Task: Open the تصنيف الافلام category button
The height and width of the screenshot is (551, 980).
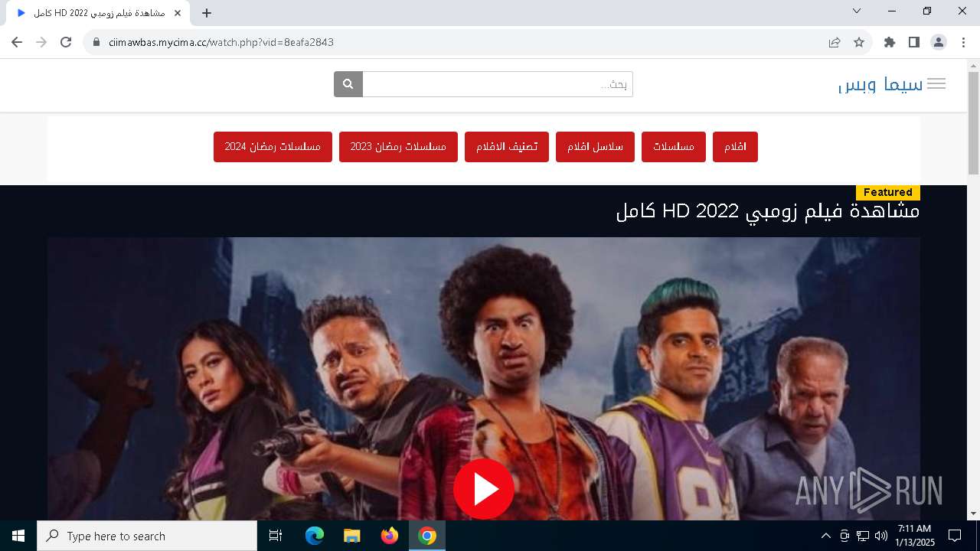Action: pyautogui.click(x=507, y=147)
